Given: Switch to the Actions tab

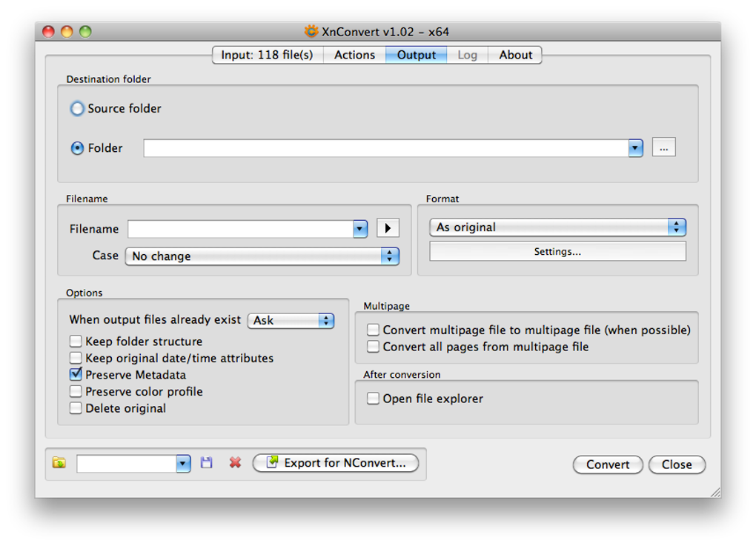Looking at the screenshot, I should [354, 55].
